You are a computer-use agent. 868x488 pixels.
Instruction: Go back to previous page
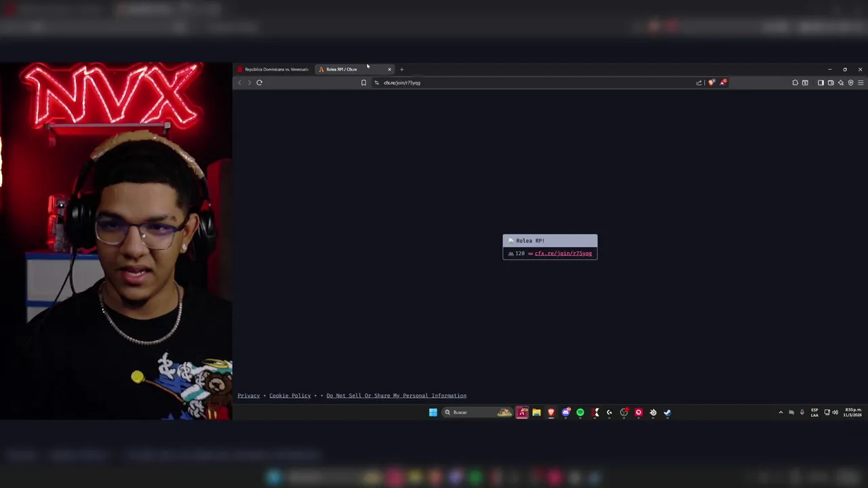click(x=239, y=83)
